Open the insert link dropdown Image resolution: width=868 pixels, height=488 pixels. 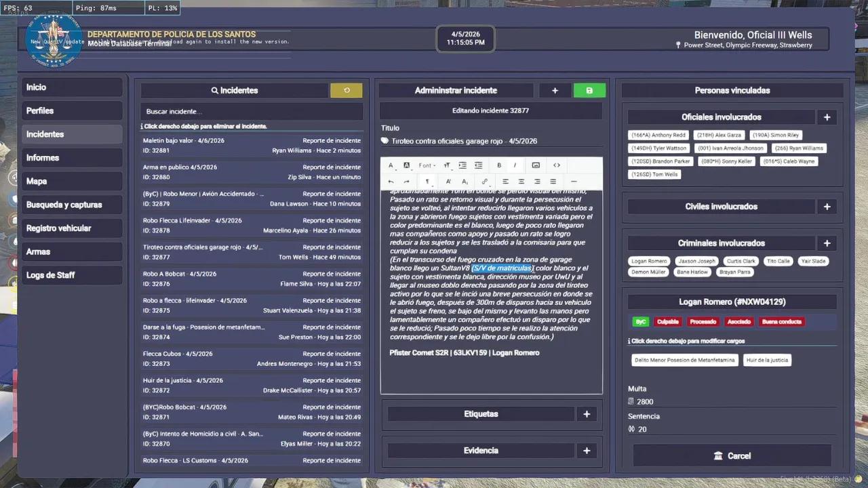tap(485, 182)
